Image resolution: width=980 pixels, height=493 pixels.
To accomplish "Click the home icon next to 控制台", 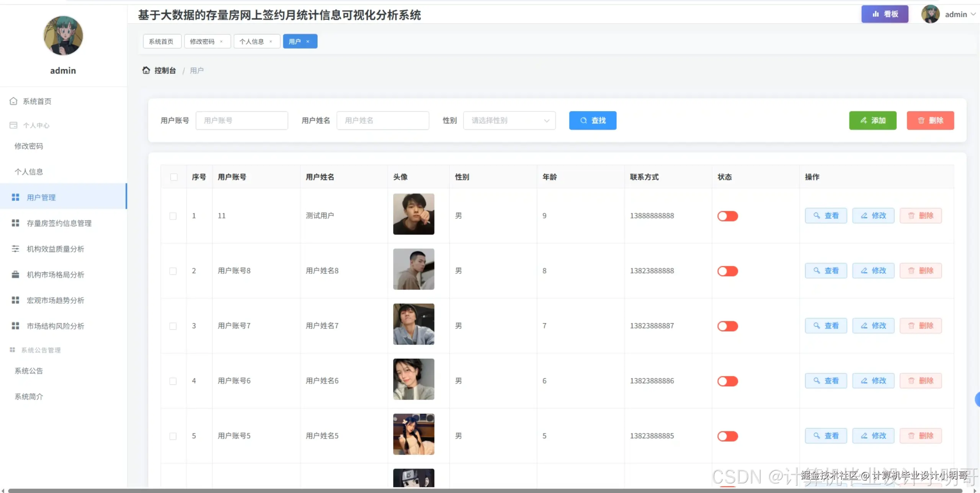I will pos(146,70).
